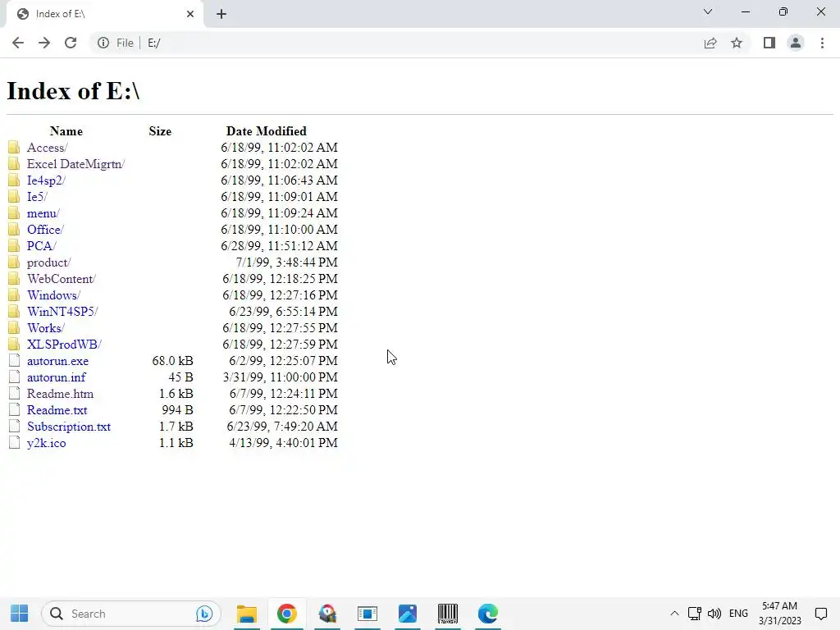Image resolution: width=840 pixels, height=630 pixels.
Task: Open Bing chat icon in search box
Action: (204, 614)
